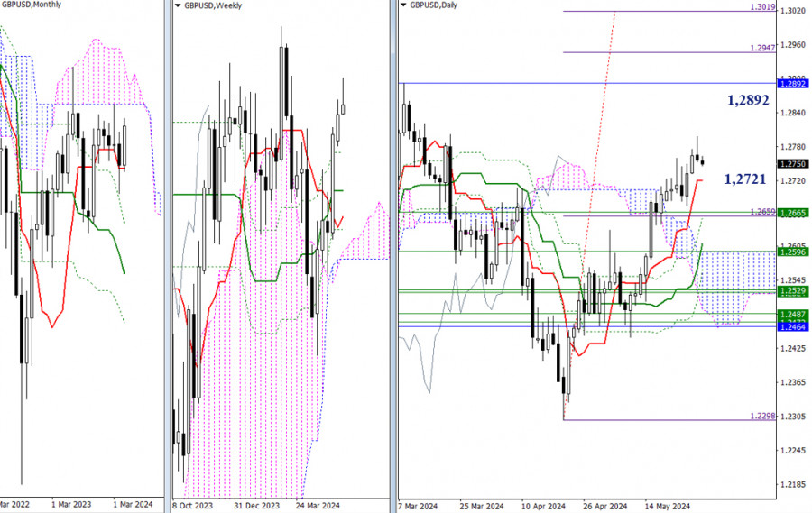This screenshot has height=513, width=812.
Task: Click the 1.2185 price scale value
Action: coord(793,484)
